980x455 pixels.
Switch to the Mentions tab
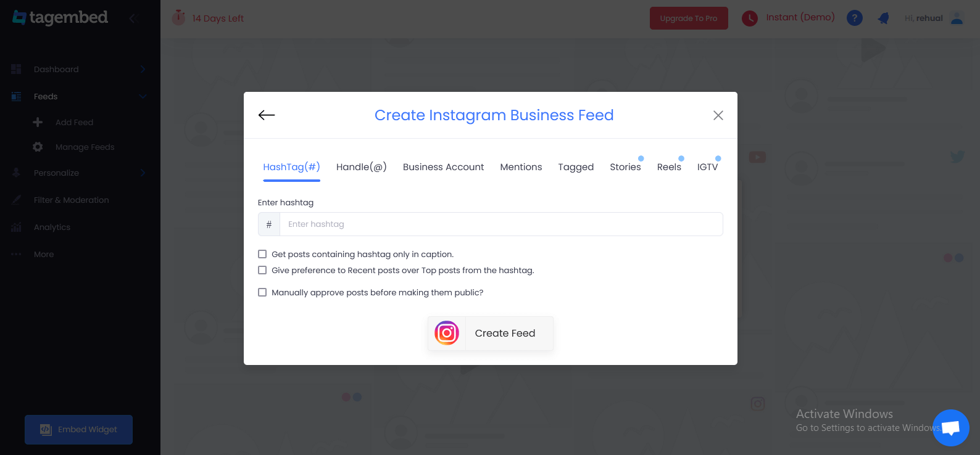[x=521, y=167]
